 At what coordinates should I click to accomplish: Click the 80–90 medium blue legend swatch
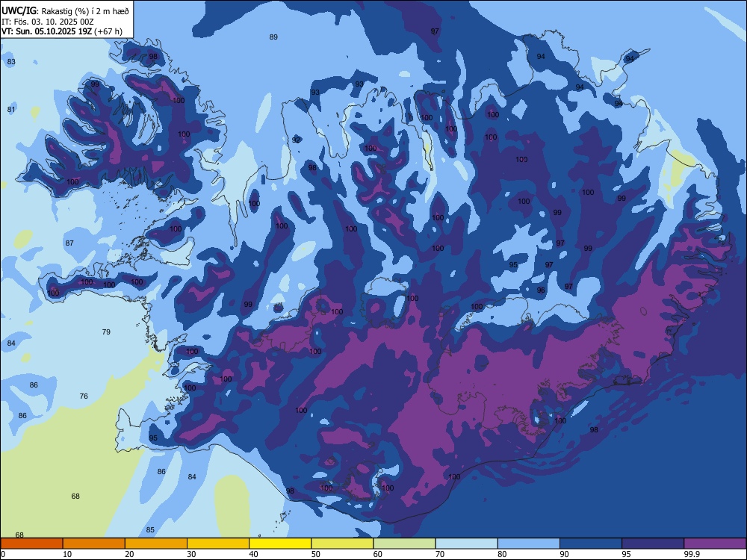pos(529,544)
